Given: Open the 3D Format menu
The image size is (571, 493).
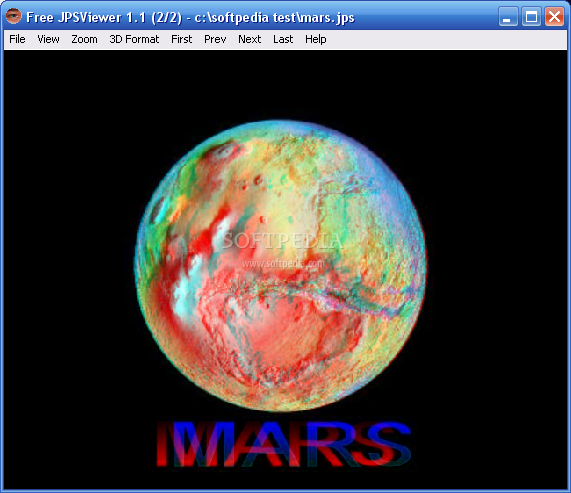Looking at the screenshot, I should coord(134,39).
